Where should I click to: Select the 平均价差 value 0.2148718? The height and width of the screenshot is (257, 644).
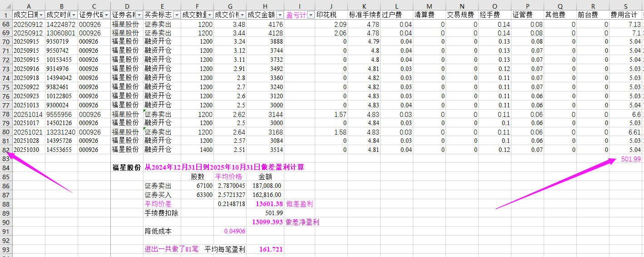tap(230, 204)
